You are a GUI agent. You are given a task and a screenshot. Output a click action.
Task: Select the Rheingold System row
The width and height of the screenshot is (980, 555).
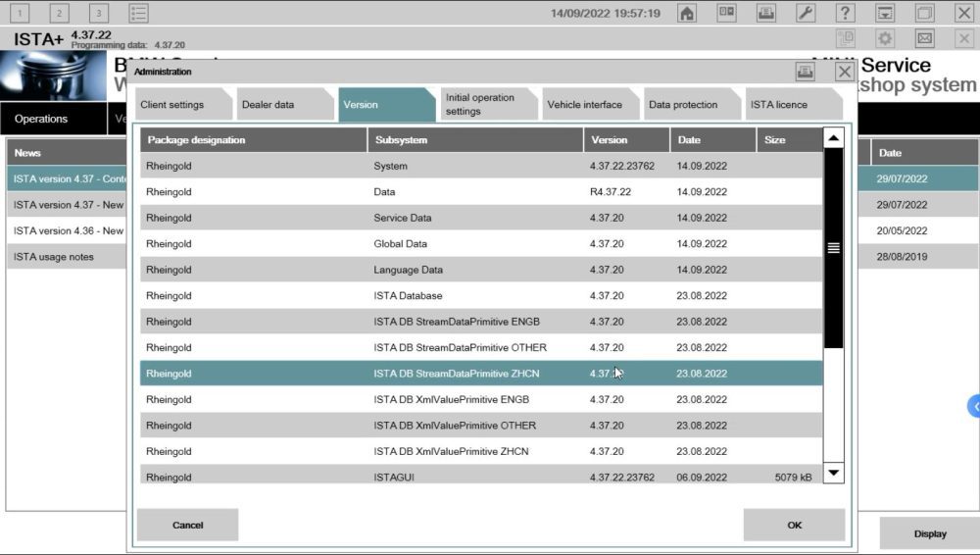(x=481, y=166)
